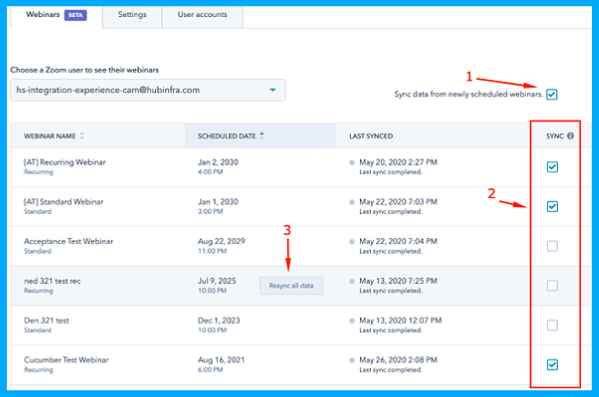Screen dimensions: 599x397
Task: Uncheck sync for Cucumber Test Webinar
Action: (x=552, y=365)
